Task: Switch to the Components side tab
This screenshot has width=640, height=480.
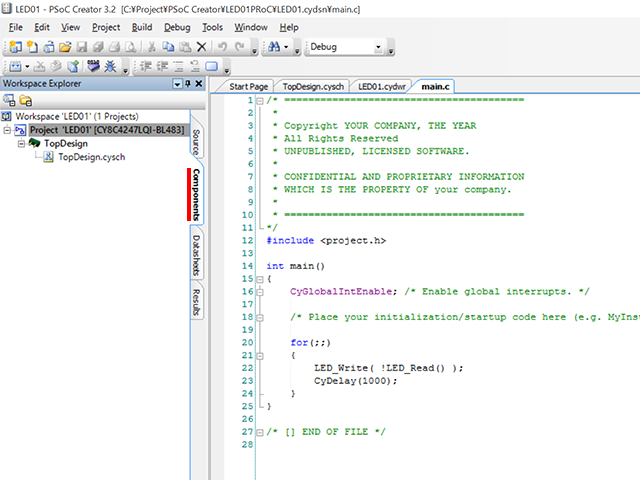Action: (x=196, y=194)
